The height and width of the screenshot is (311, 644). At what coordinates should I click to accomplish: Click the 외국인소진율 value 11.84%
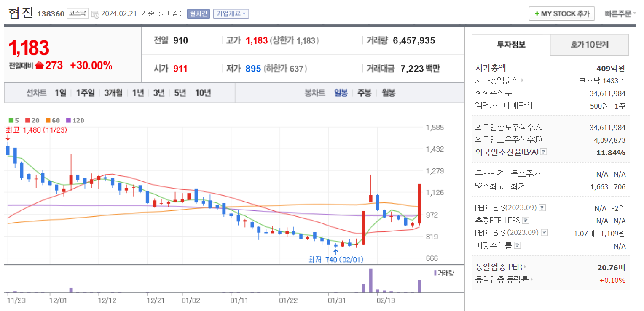(x=611, y=152)
